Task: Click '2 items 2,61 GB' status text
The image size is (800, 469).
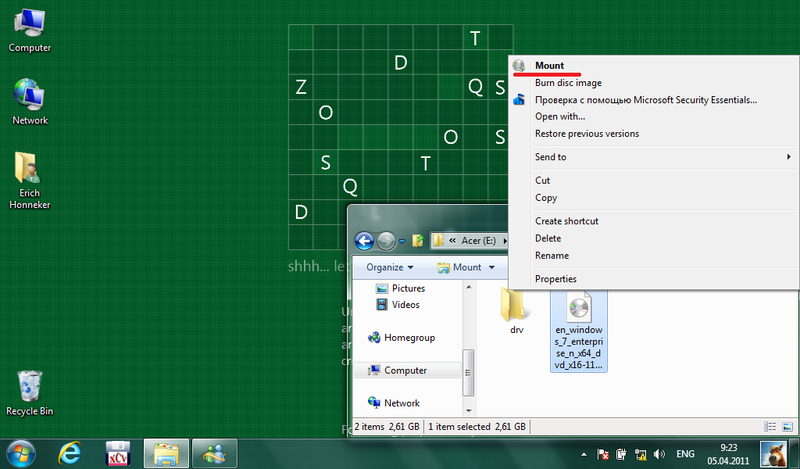Action: [387, 427]
